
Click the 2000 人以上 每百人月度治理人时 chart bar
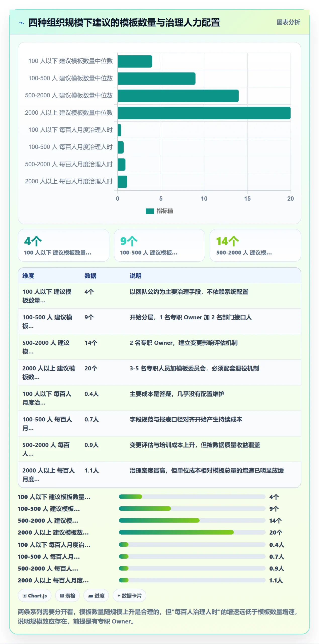(122, 181)
